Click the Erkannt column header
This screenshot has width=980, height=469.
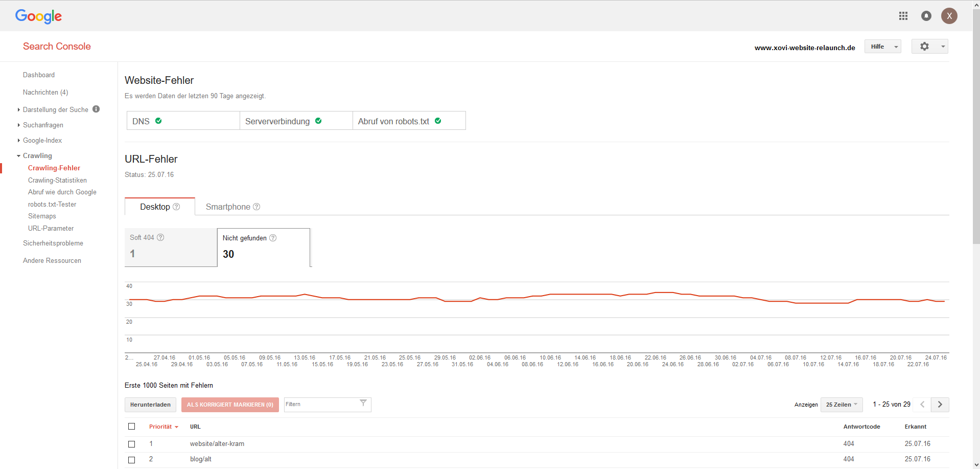tap(915, 427)
